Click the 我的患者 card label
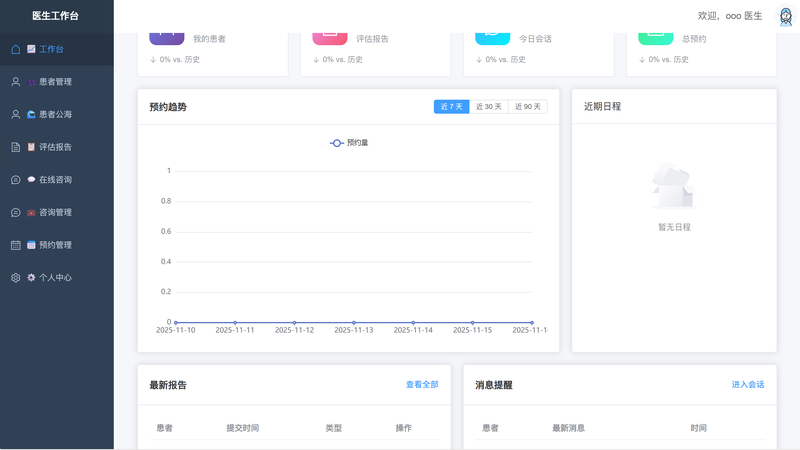This screenshot has width=800, height=450. point(209,39)
